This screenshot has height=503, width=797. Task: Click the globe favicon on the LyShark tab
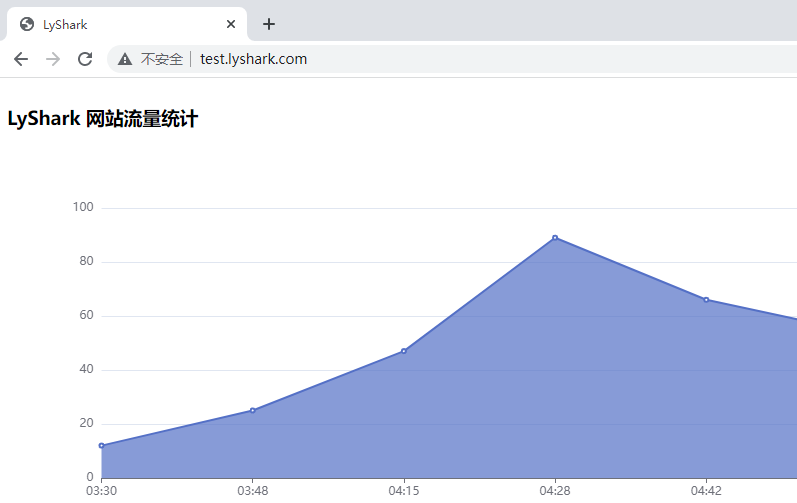tap(27, 24)
